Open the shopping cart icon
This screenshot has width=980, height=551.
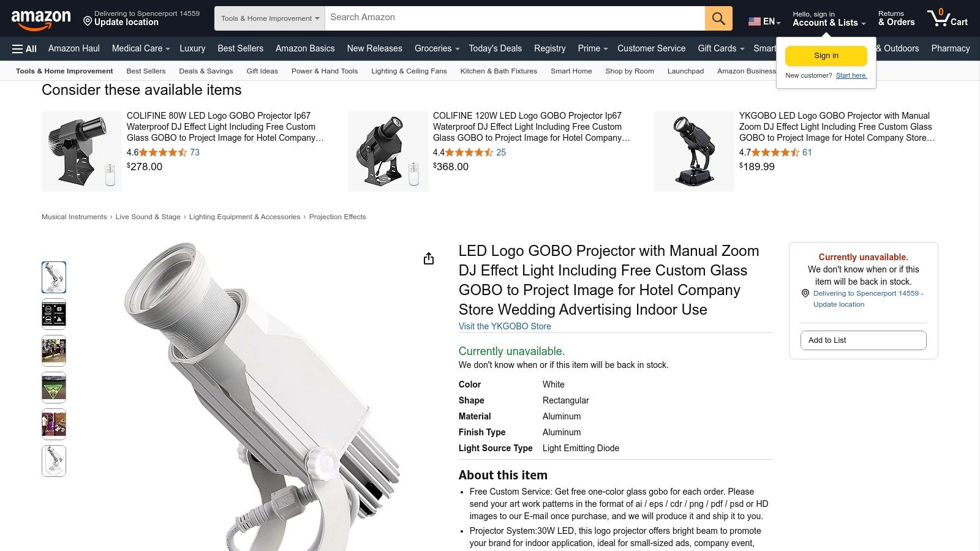click(947, 18)
